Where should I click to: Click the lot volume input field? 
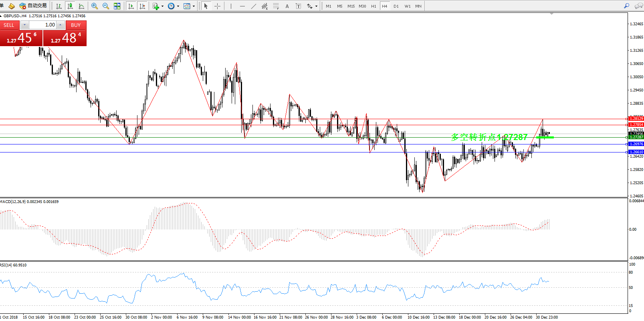pyautogui.click(x=42, y=25)
